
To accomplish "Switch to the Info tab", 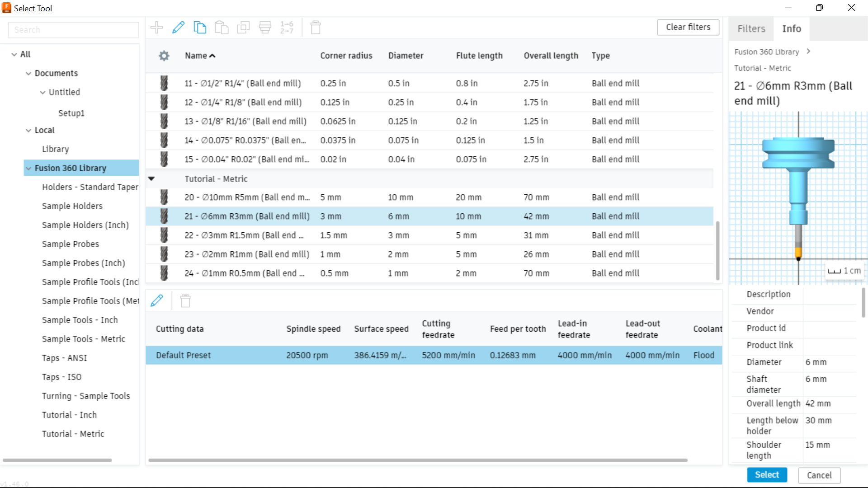I will 791,28.
